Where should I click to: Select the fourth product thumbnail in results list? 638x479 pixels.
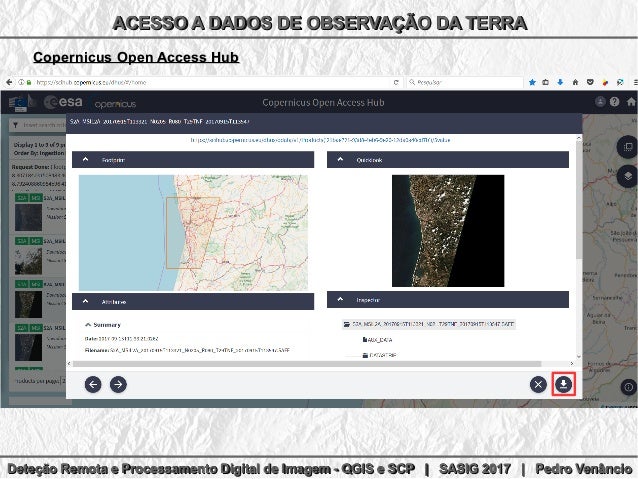[x=28, y=347]
